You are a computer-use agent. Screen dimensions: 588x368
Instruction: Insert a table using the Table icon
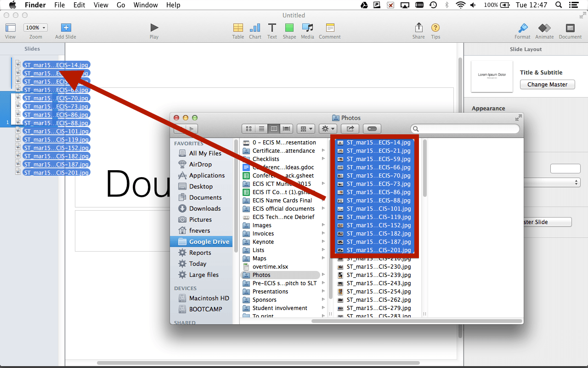click(x=238, y=28)
